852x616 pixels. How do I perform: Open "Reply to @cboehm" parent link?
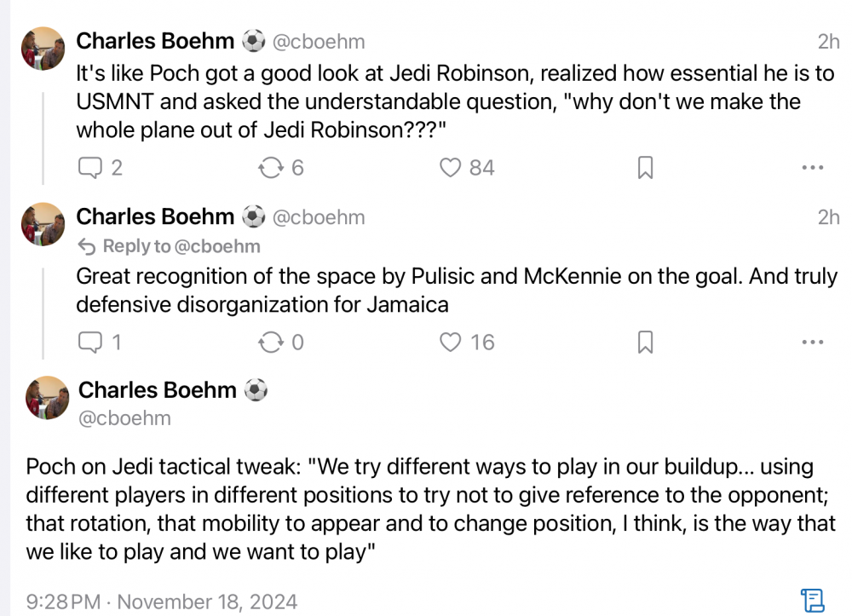click(169, 247)
